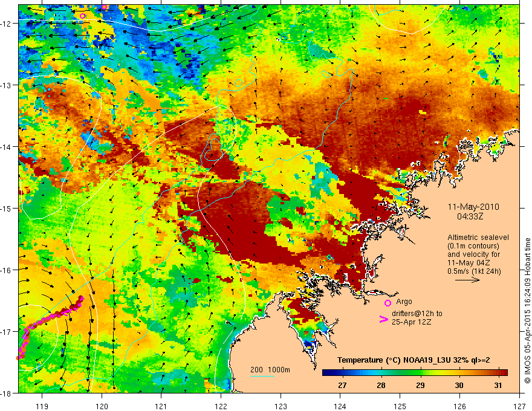Click the 'Argo' legend label
The image size is (532, 411).
404,302
